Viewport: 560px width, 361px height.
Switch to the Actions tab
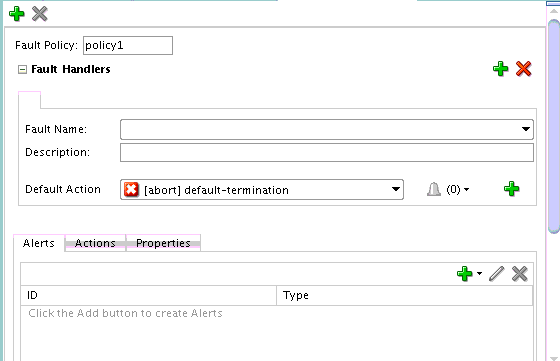tap(95, 243)
